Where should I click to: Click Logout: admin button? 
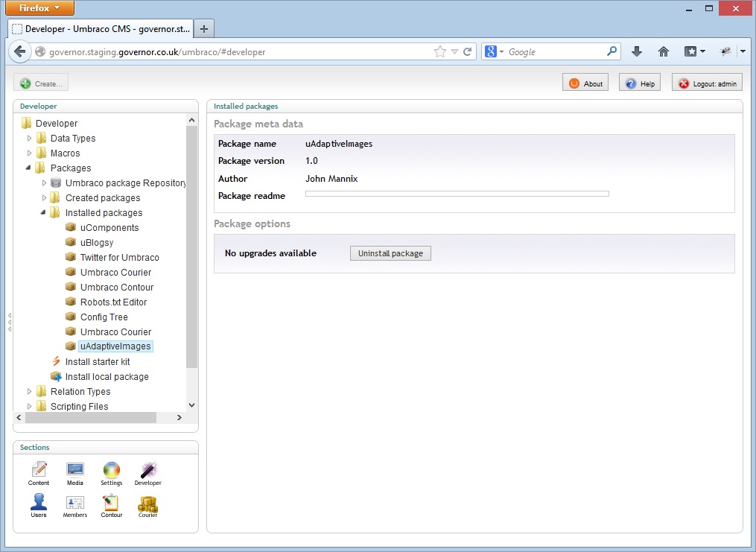coord(707,83)
